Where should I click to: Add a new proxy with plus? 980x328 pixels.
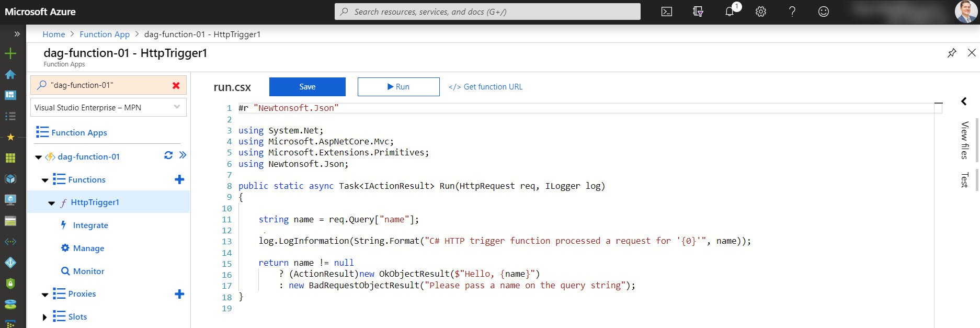pyautogui.click(x=179, y=294)
